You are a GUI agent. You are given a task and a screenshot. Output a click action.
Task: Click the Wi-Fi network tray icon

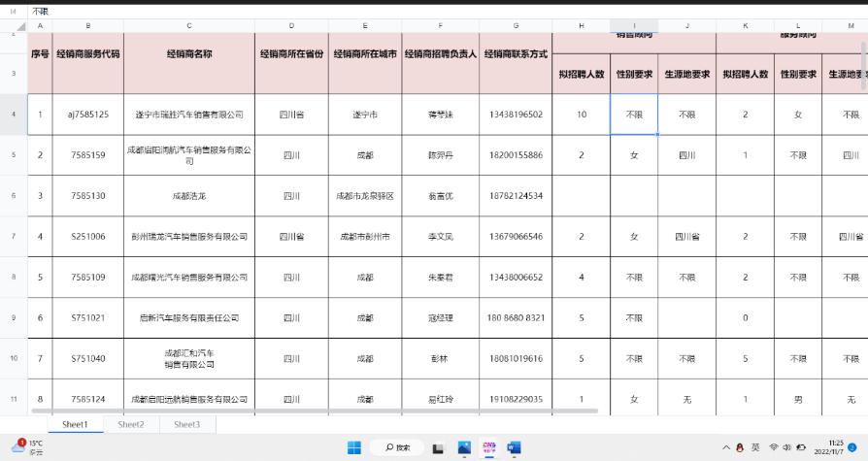(x=774, y=447)
